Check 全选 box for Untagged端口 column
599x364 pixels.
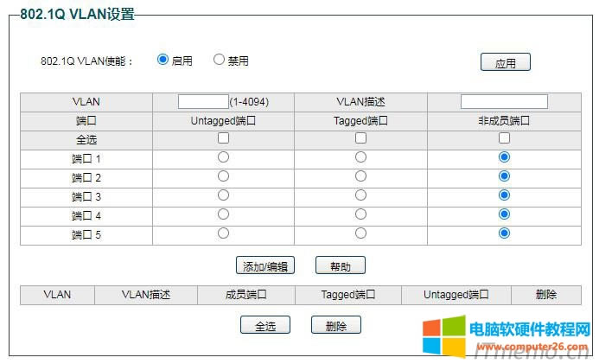(x=223, y=138)
